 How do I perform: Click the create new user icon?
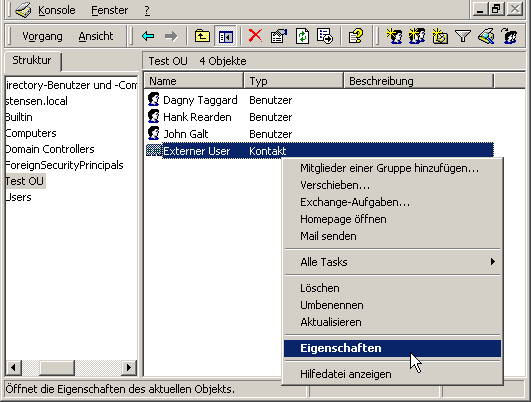click(394, 36)
